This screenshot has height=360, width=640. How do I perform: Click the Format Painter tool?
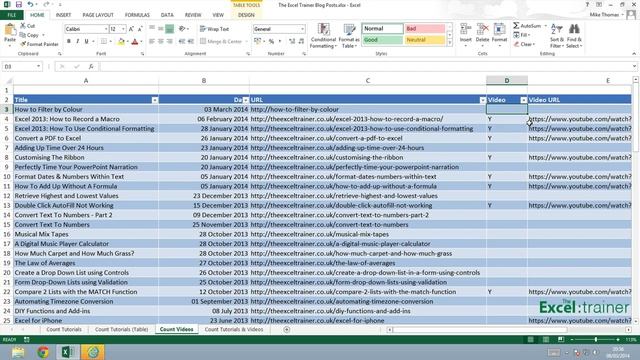coord(39,44)
